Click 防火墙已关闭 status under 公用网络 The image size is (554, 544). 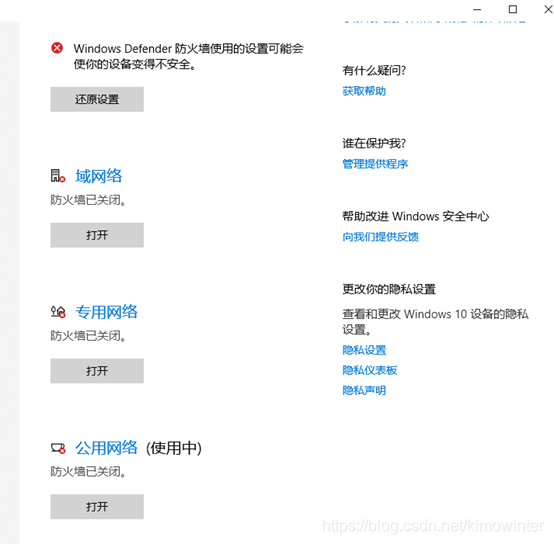pos(88,472)
